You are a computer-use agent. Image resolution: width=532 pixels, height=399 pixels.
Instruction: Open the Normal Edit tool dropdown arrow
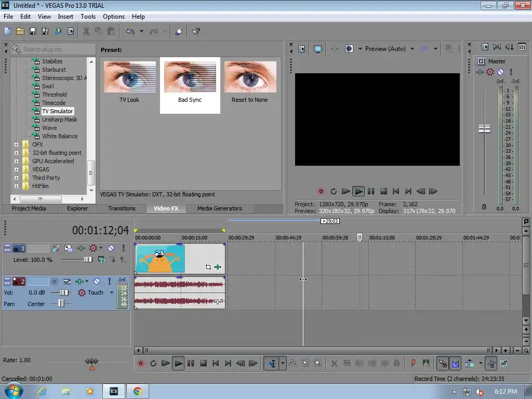coord(283,363)
